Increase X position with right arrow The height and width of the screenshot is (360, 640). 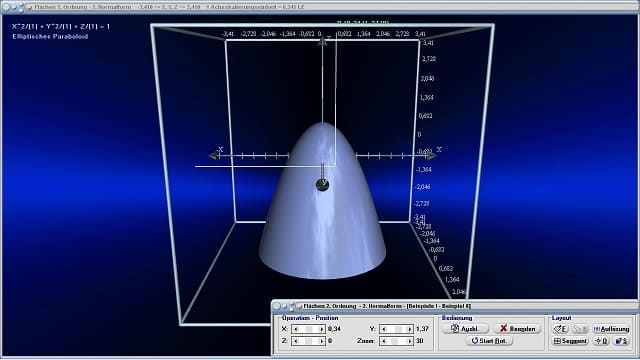tap(322, 329)
